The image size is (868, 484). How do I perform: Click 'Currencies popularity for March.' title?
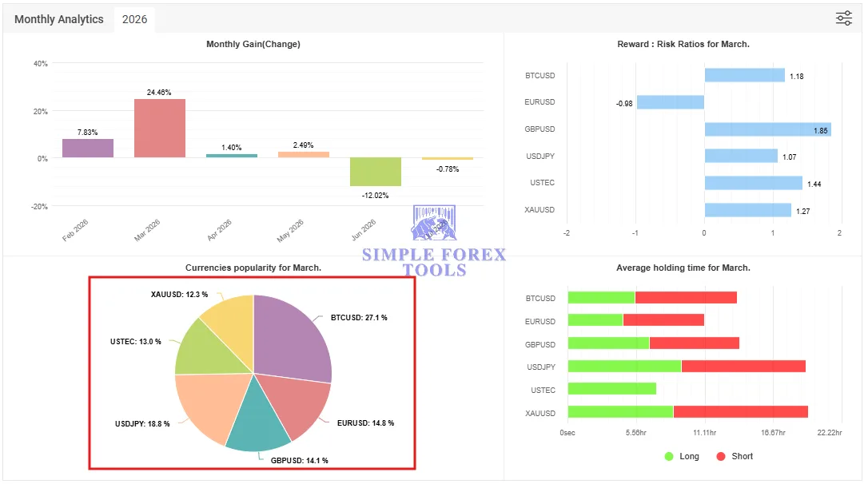(253, 268)
